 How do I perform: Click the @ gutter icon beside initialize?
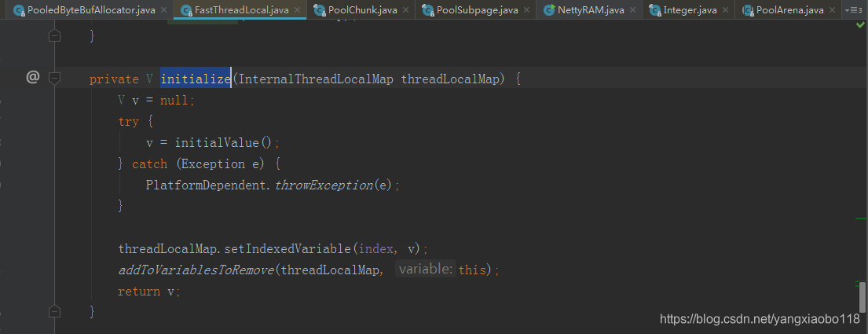[33, 78]
